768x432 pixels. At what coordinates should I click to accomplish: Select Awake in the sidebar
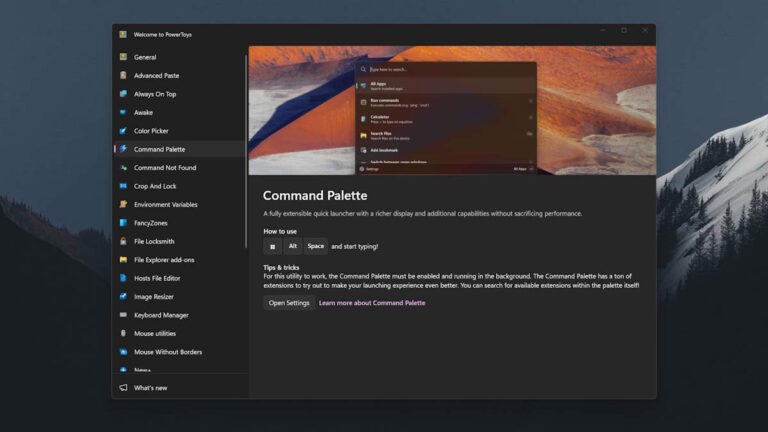pyautogui.click(x=179, y=112)
